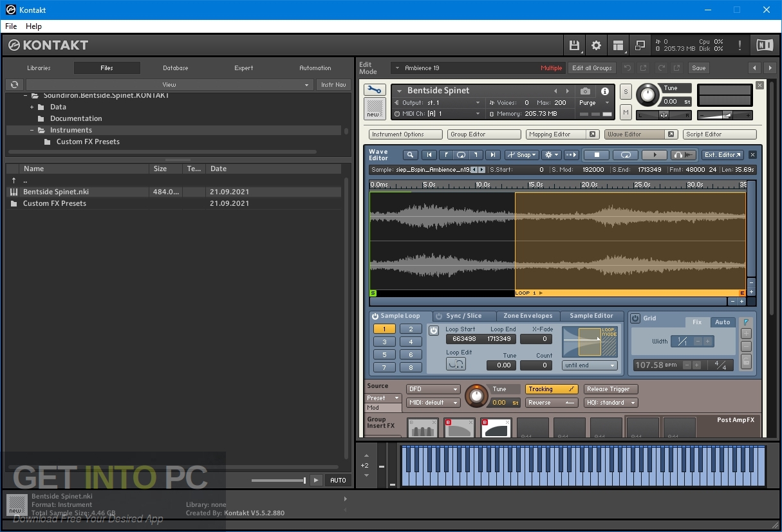Viewport: 782px width, 532px height.
Task: Solo the instrument with S button
Action: point(626,92)
